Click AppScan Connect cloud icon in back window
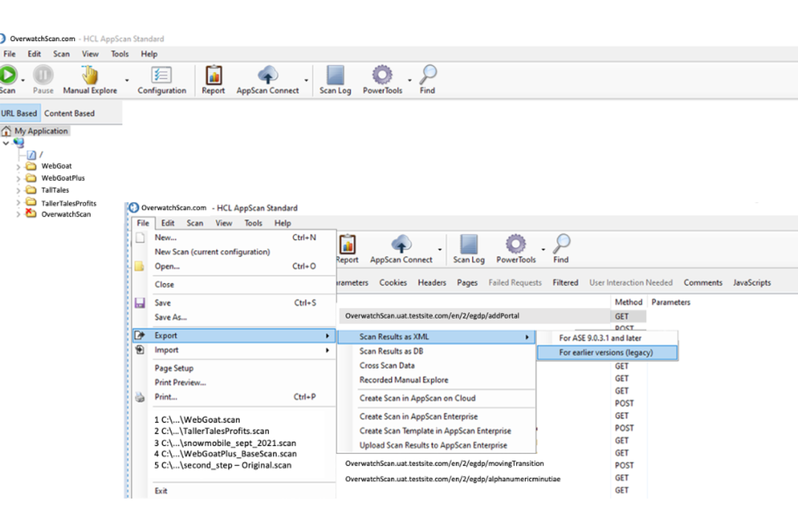 pos(268,74)
